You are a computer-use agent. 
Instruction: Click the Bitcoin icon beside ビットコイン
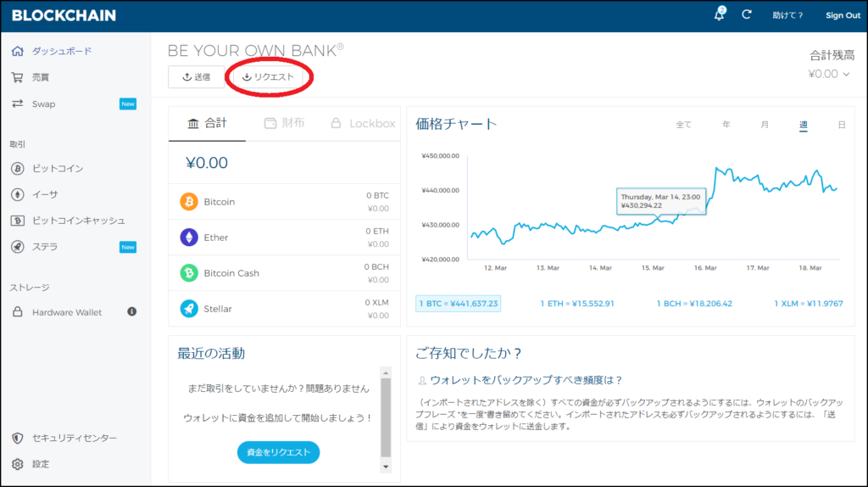(18, 169)
